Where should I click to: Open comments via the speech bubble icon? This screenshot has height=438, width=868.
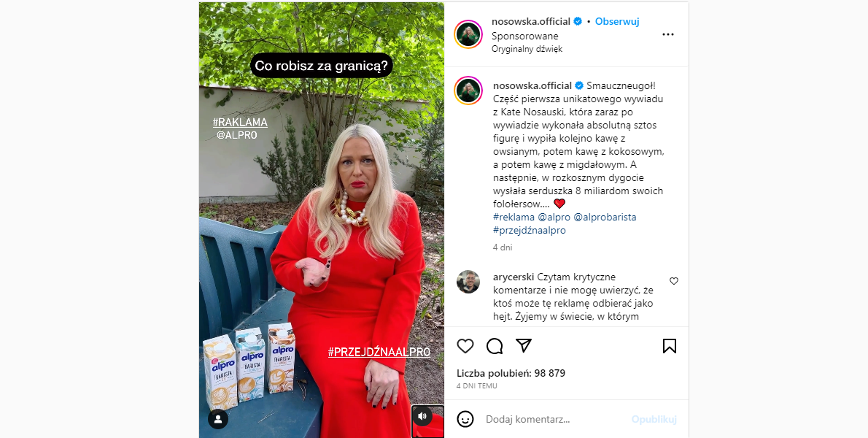click(x=495, y=346)
